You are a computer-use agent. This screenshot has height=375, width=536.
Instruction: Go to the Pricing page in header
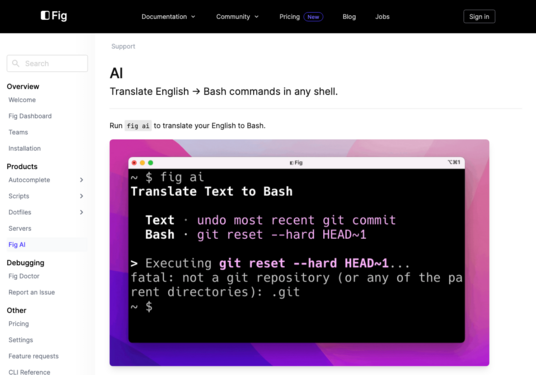(x=290, y=16)
